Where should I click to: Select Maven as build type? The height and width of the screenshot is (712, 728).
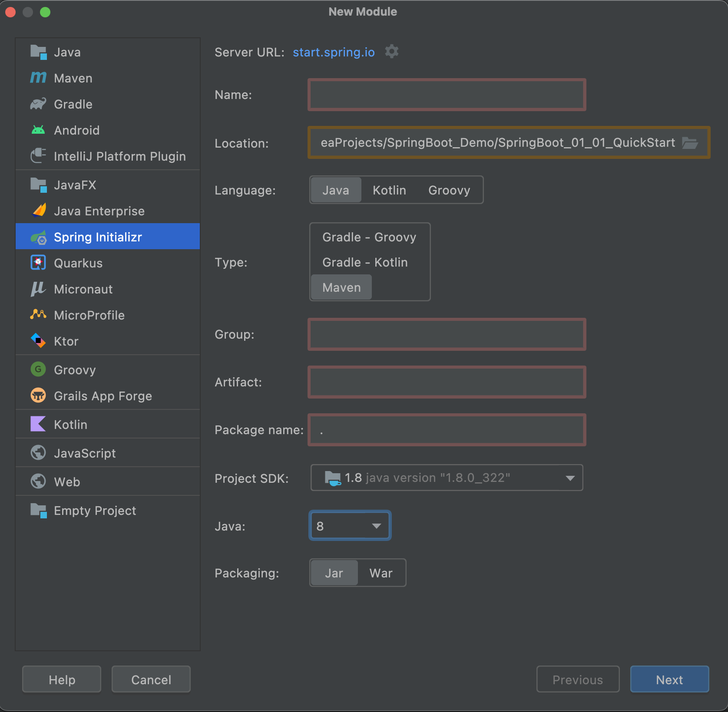[341, 287]
